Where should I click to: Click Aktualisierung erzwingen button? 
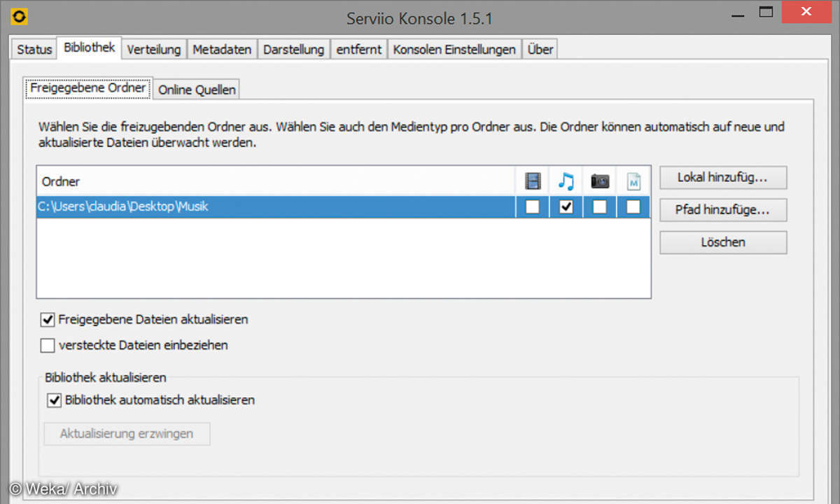[127, 433]
